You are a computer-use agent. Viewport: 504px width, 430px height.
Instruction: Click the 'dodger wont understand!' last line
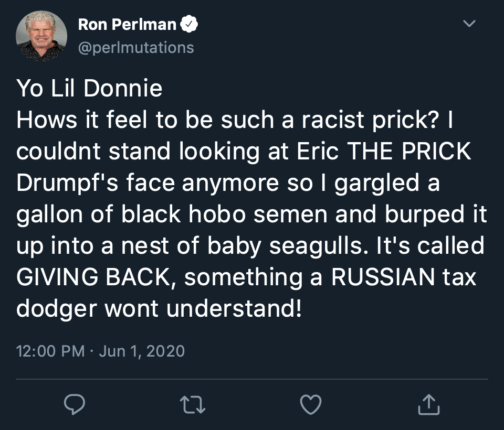click(159, 309)
